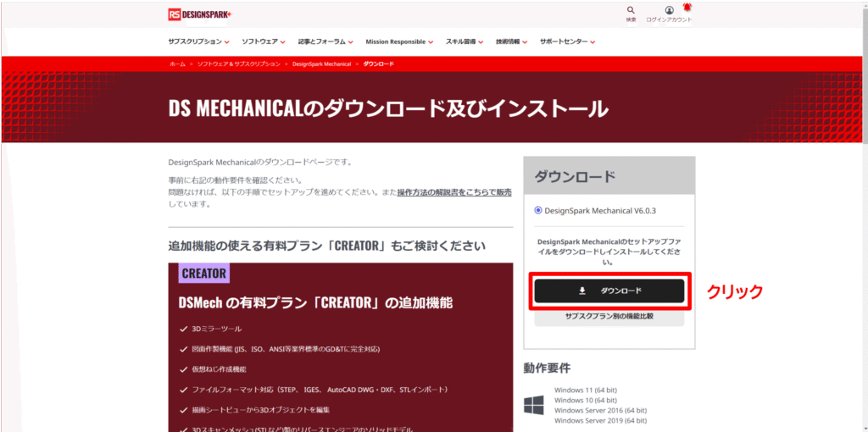
Task: Click the red notification bell
Action: (687, 7)
